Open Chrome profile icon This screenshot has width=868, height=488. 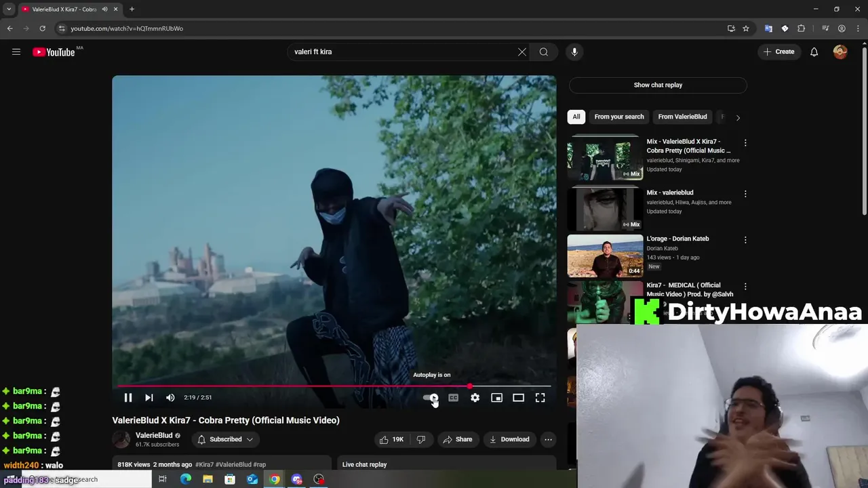842,28
